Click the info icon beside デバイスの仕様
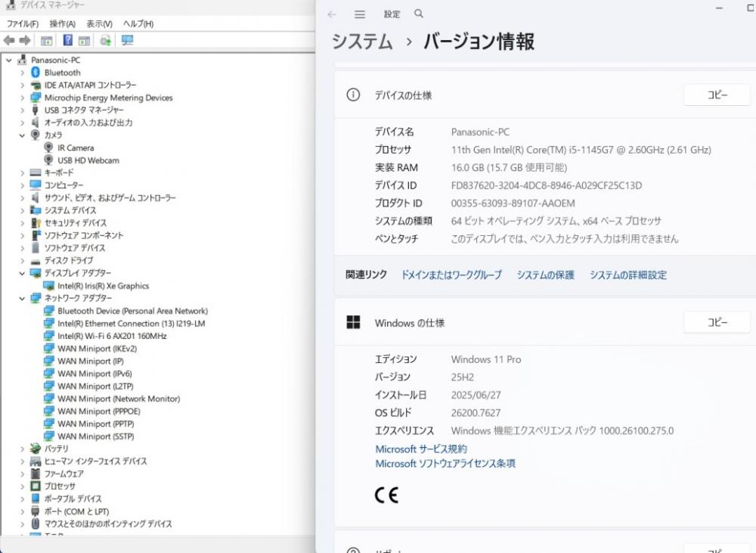Screen dimensions: 756x553 point(353,95)
